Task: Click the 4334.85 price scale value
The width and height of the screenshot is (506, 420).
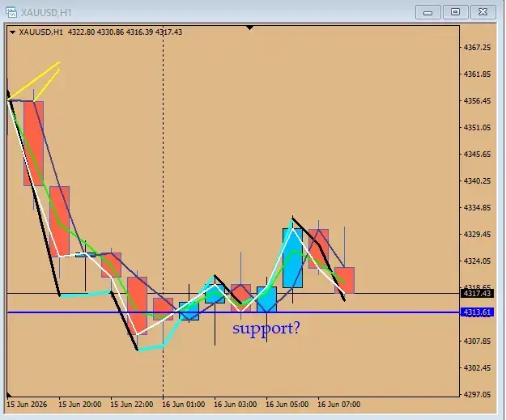Action: click(x=477, y=208)
